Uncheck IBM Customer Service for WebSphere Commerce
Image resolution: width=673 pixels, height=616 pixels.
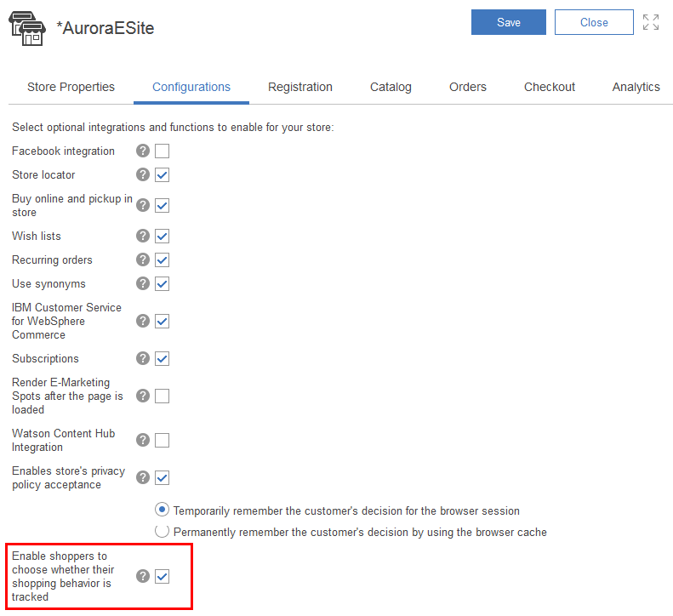coord(162,321)
